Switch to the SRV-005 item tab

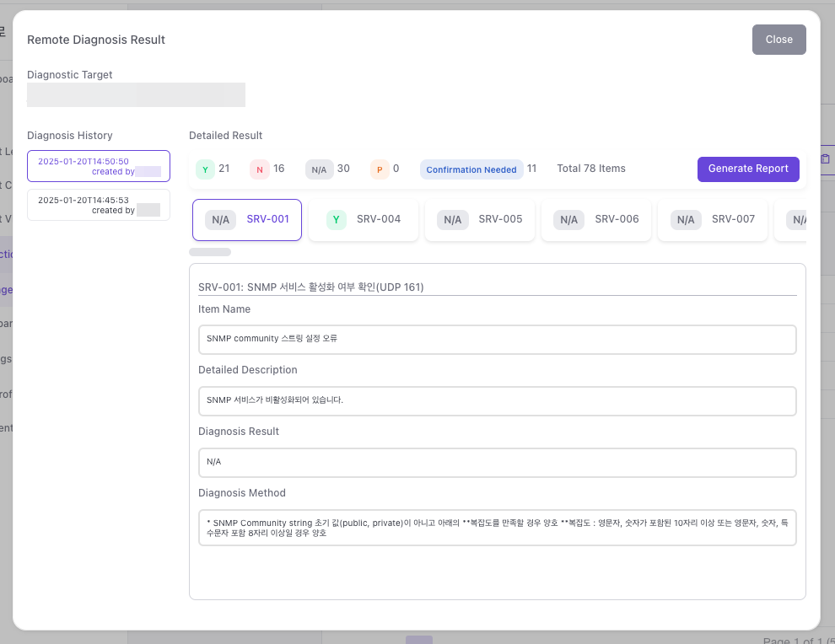480,220
